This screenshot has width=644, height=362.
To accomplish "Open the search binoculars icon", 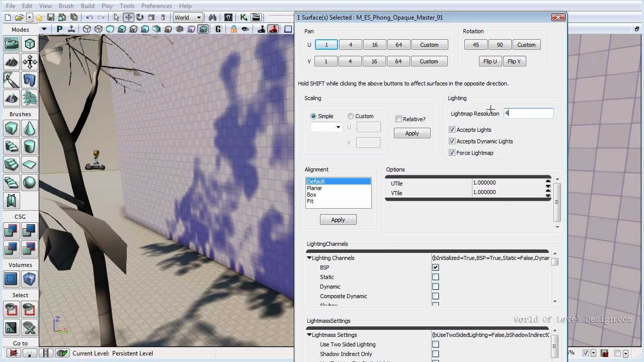I will point(212,17).
